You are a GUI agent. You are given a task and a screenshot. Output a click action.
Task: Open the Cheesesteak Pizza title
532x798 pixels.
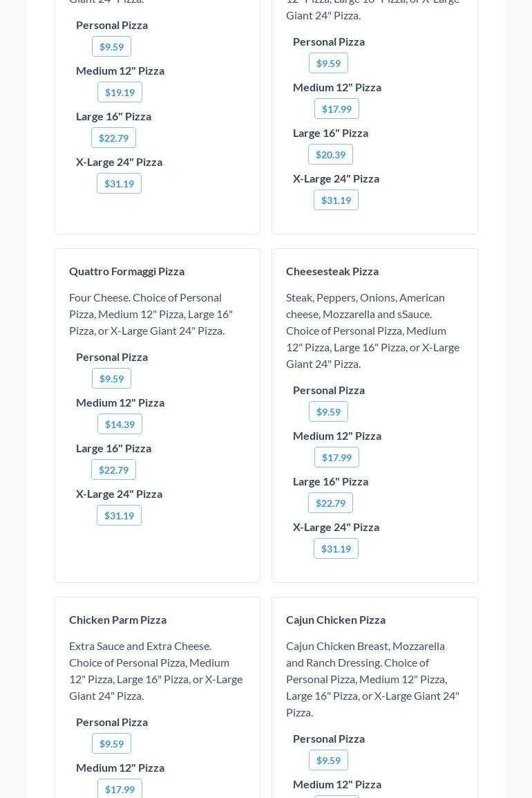[x=332, y=271]
